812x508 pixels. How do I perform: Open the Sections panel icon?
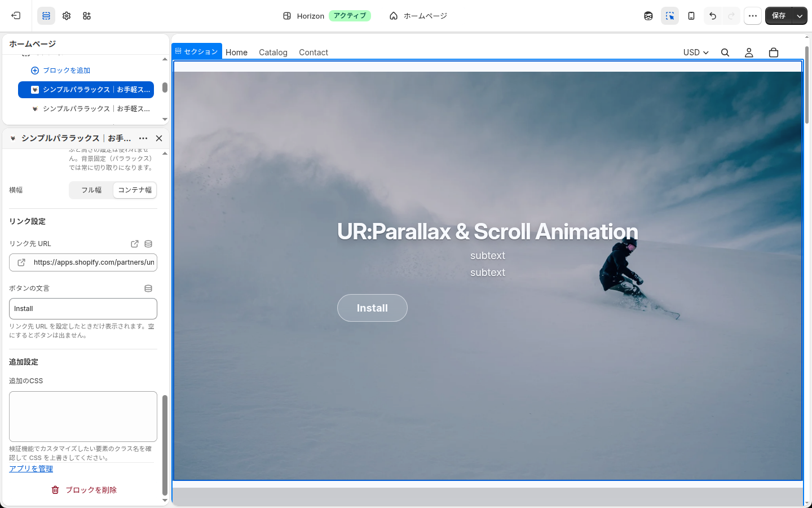point(46,16)
